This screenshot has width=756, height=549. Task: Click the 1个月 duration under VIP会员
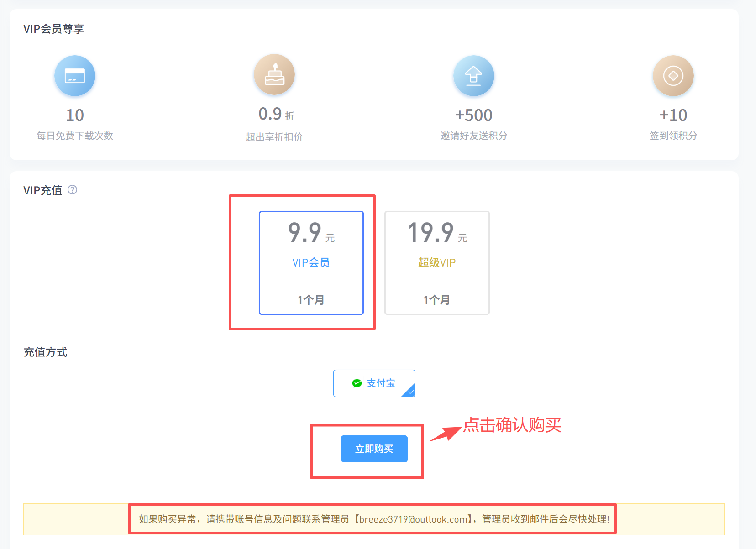tap(311, 300)
